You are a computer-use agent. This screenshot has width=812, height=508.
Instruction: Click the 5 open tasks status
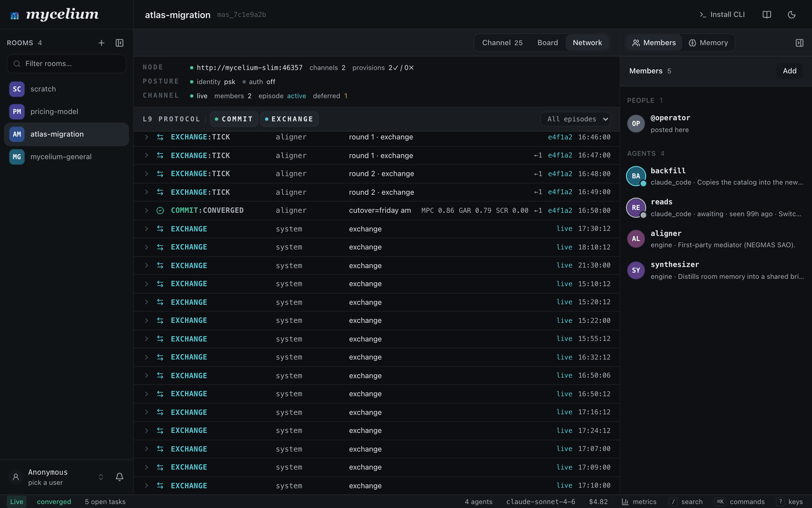[x=105, y=502]
